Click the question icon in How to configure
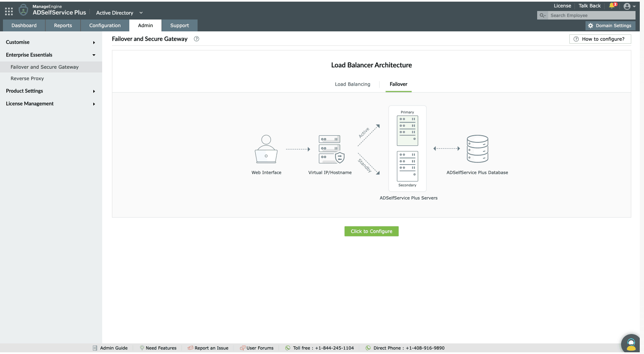This screenshot has height=354, width=644. click(x=576, y=39)
